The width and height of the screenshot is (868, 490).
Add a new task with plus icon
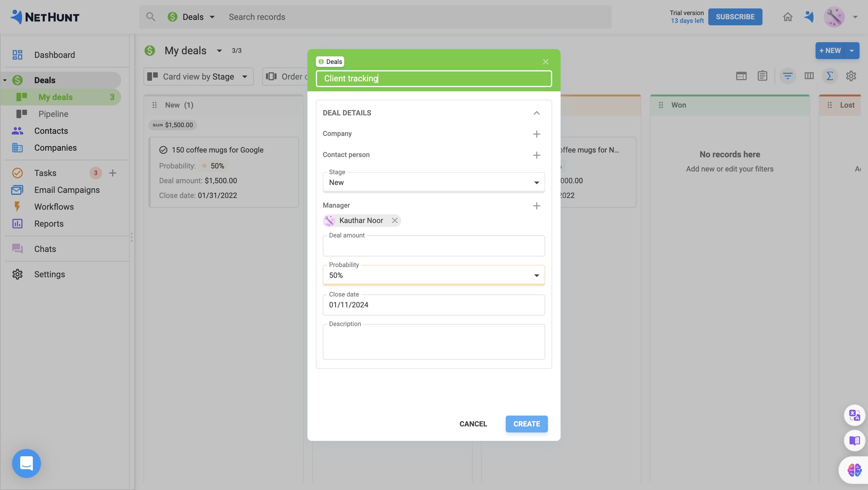112,173
